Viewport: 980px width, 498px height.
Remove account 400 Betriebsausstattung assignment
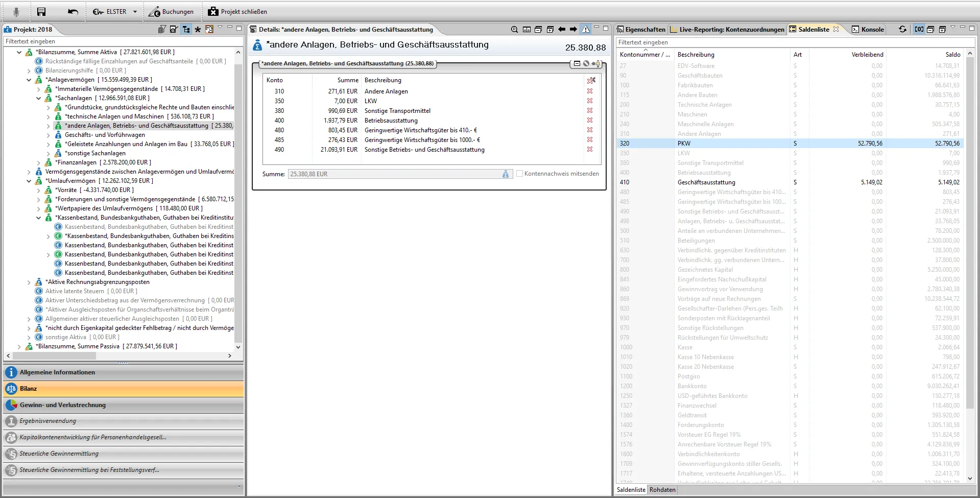[x=590, y=120]
